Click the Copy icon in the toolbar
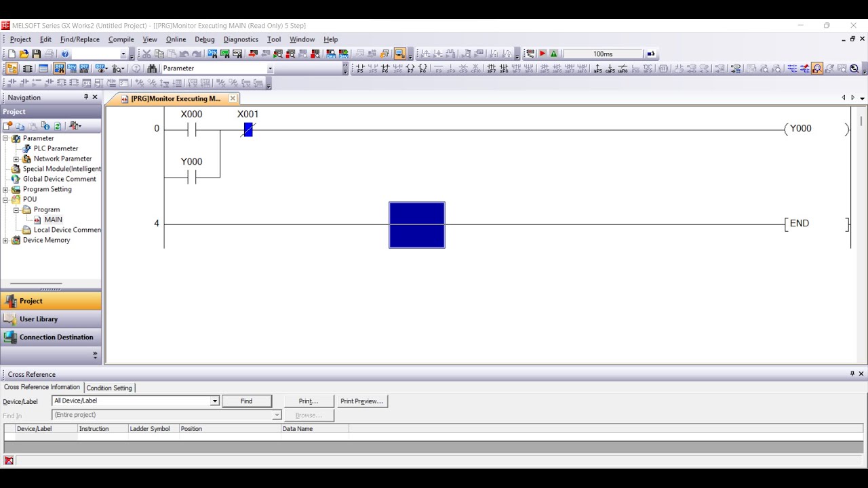 pyautogui.click(x=159, y=54)
